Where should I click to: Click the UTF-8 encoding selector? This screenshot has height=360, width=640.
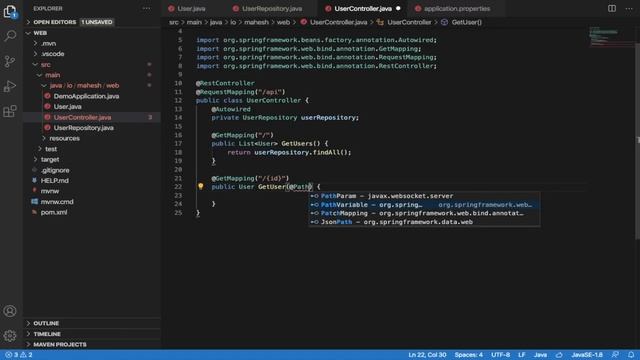(x=500, y=355)
